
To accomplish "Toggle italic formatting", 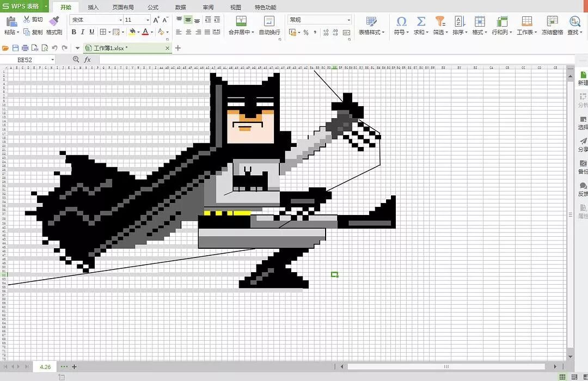I will 83,32.
